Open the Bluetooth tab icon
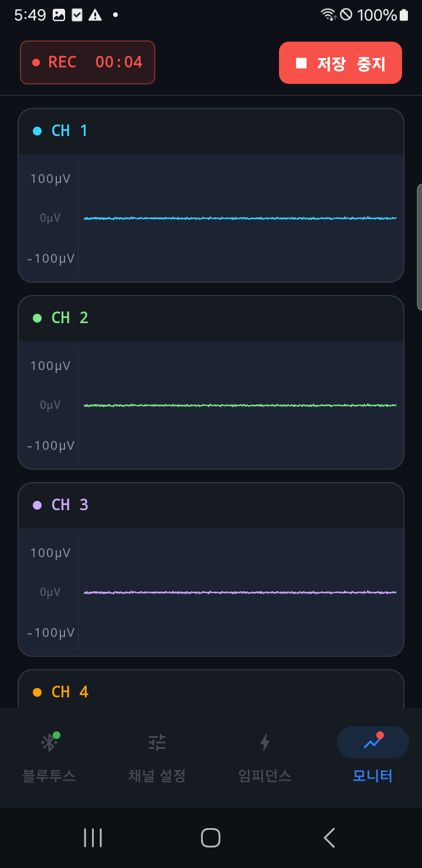This screenshot has width=422, height=868. (x=49, y=742)
